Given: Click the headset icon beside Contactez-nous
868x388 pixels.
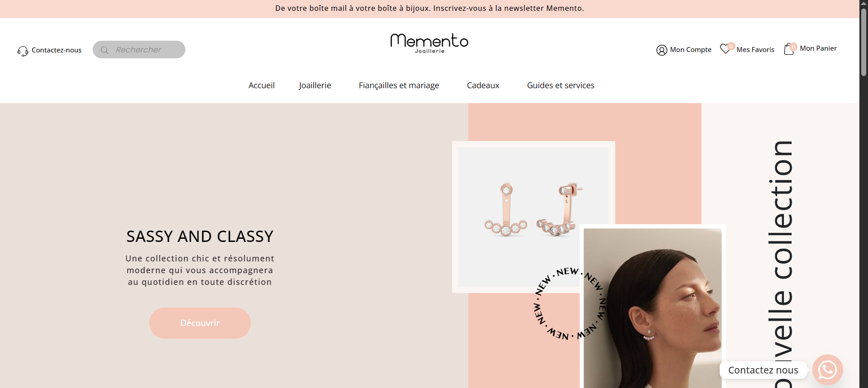Looking at the screenshot, I should 23,51.
